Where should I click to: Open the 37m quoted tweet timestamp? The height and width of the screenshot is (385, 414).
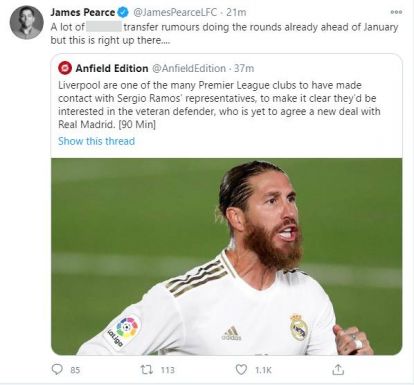point(244,68)
